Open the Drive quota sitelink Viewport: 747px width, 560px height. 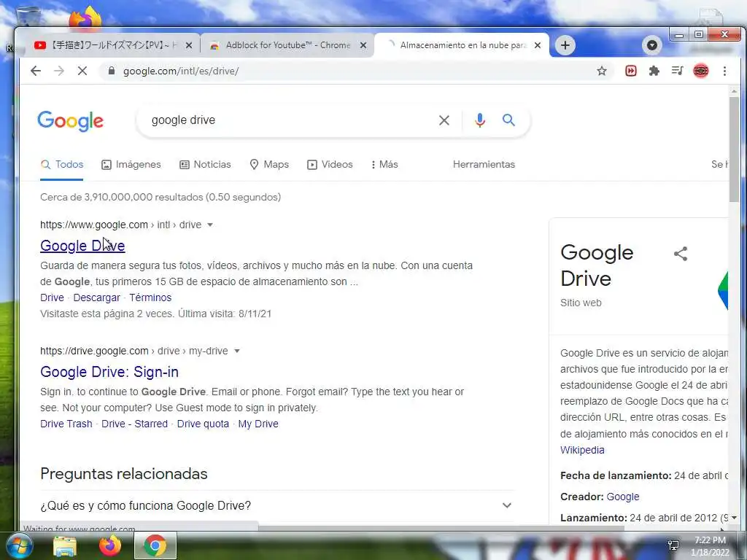tap(203, 424)
